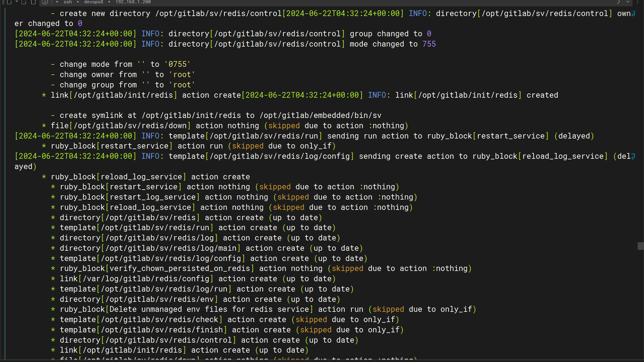Click the breadcrumb arrow before '192.168.1.200'
The width and height of the screenshot is (644, 362).
pos(109,2)
